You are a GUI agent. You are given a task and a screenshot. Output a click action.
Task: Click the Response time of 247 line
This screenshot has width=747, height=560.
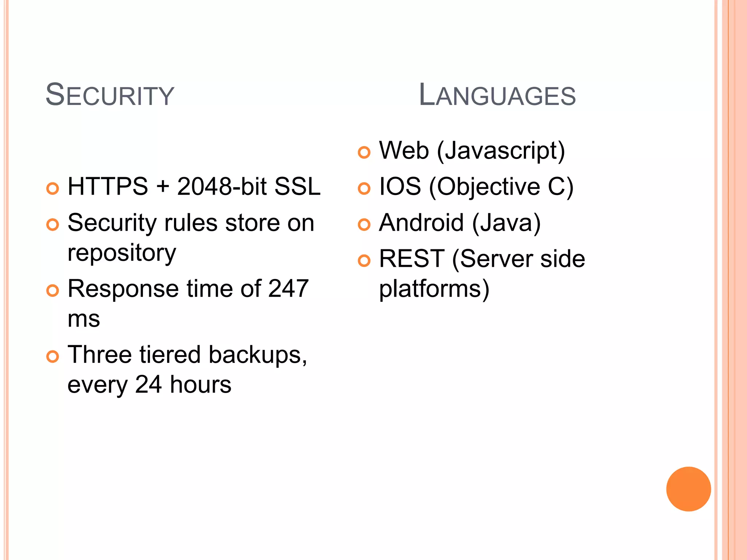pyautogui.click(x=188, y=288)
